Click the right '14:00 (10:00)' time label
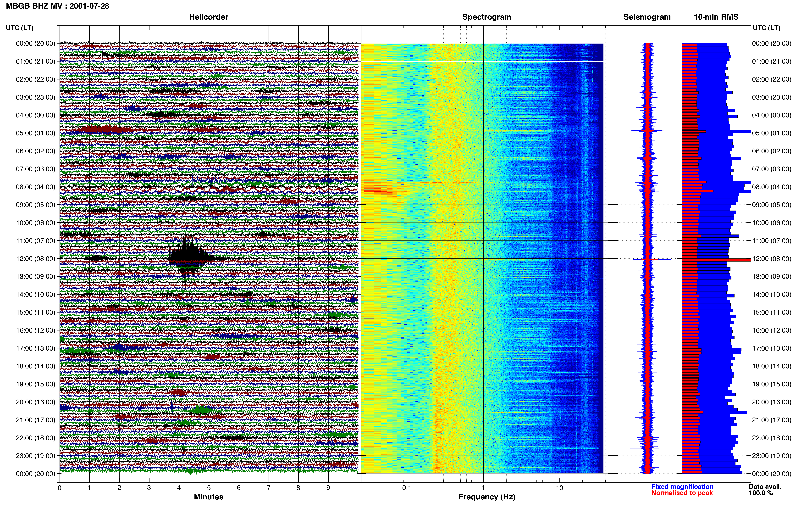 (772, 295)
